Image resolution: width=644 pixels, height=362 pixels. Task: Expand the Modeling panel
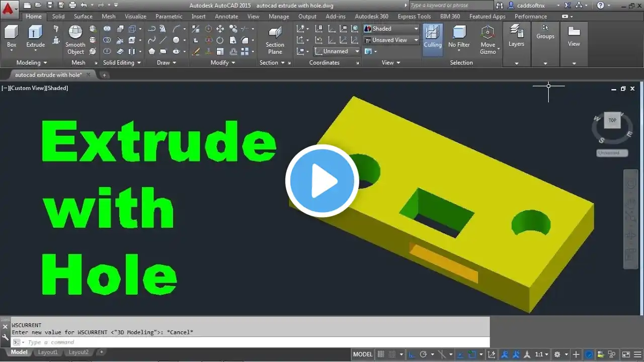(x=32, y=63)
